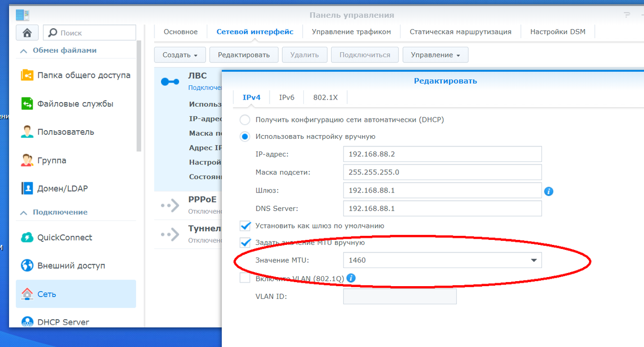The height and width of the screenshot is (347, 644).
Task: Switch to the IPv4 tab
Action: coord(252,98)
